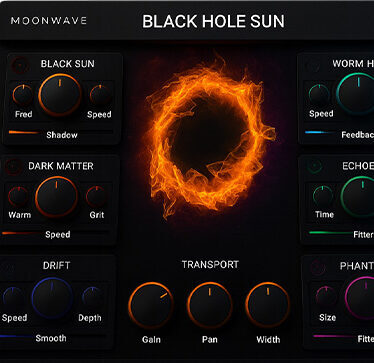This screenshot has height=363, width=374.
Task: Click the Speed slider in Dark Matter
Action: coord(55,233)
